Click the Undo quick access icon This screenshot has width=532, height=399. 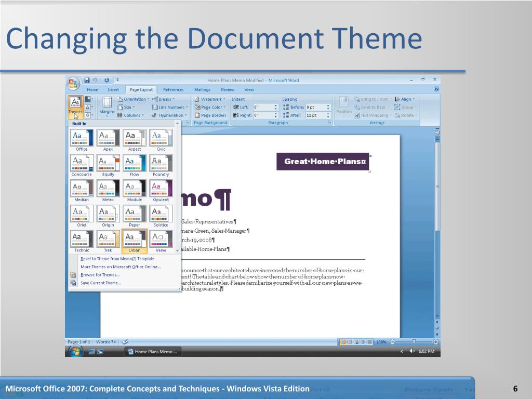point(95,80)
